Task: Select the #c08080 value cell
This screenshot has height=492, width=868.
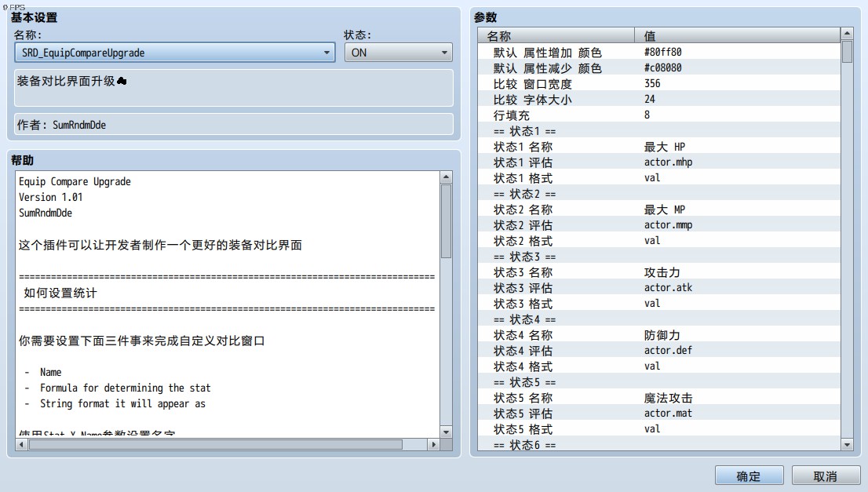Action: point(662,67)
